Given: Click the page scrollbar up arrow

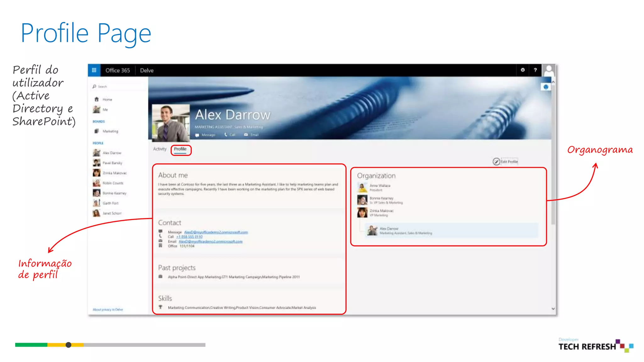Looking at the screenshot, I should point(553,82).
